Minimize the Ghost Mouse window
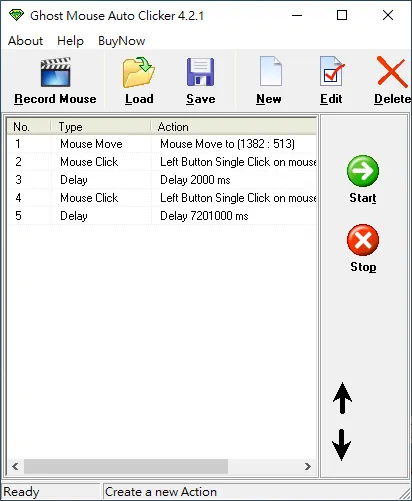The height and width of the screenshot is (501, 412). click(297, 15)
